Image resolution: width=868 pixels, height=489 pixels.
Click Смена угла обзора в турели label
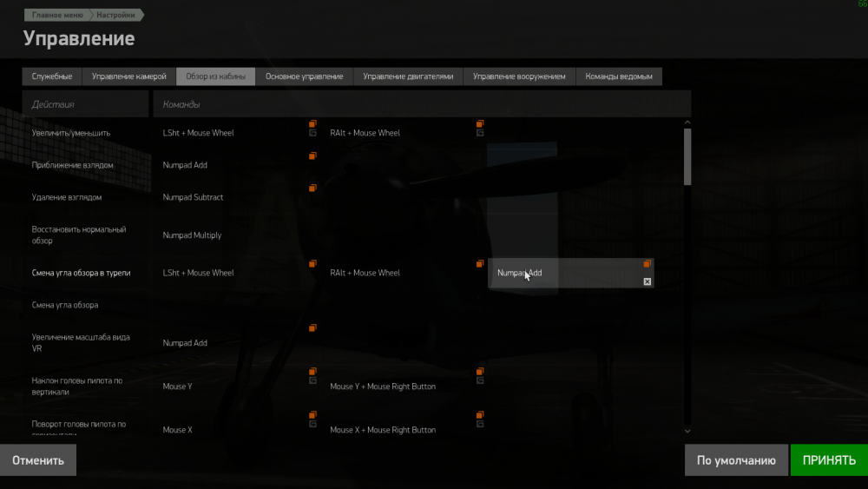click(x=81, y=273)
